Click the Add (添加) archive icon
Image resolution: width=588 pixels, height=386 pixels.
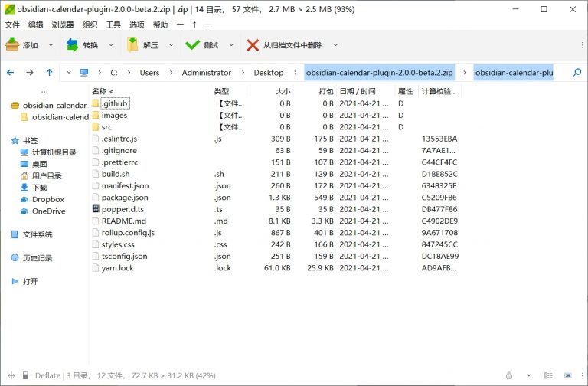[12, 44]
